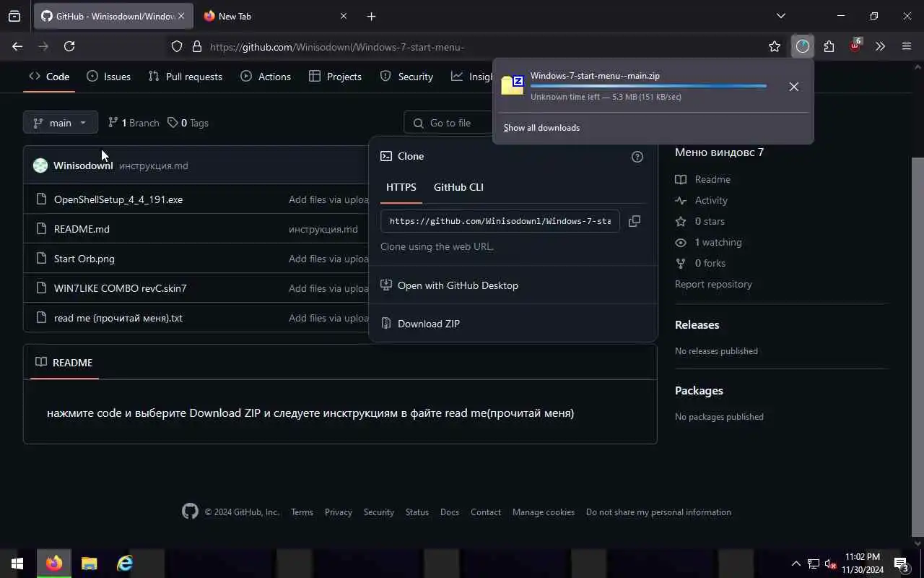
Task: Reload the current page
Action: point(69,46)
